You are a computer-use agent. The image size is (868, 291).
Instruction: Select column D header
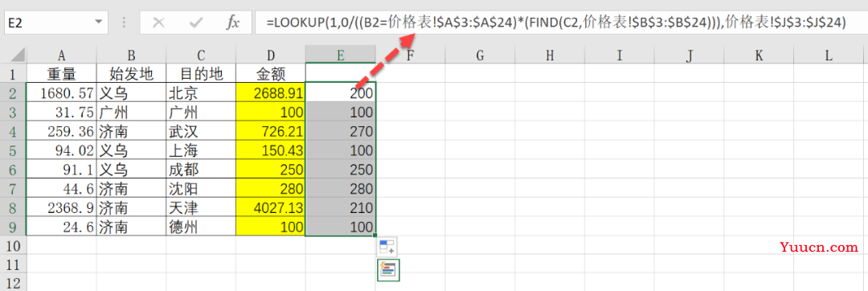coord(271,55)
